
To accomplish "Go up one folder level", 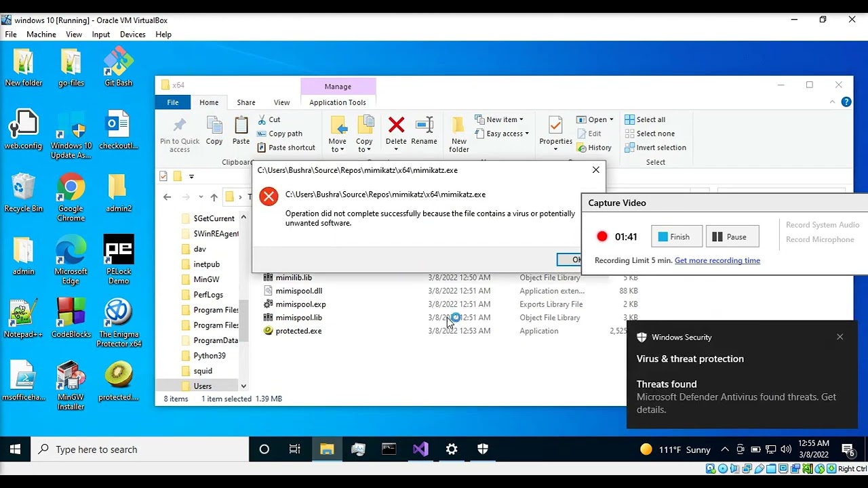I will 214,197.
